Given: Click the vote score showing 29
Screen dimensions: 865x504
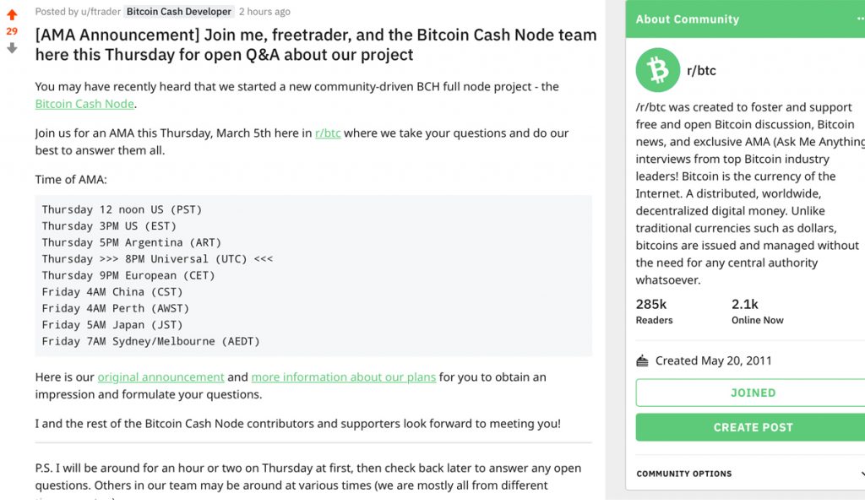Looking at the screenshot, I should click(x=11, y=30).
